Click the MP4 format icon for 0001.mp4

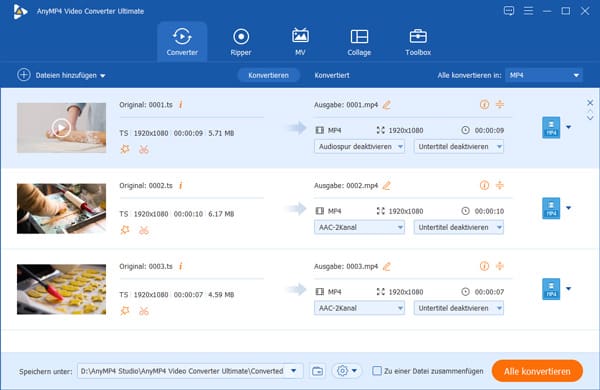(551, 127)
